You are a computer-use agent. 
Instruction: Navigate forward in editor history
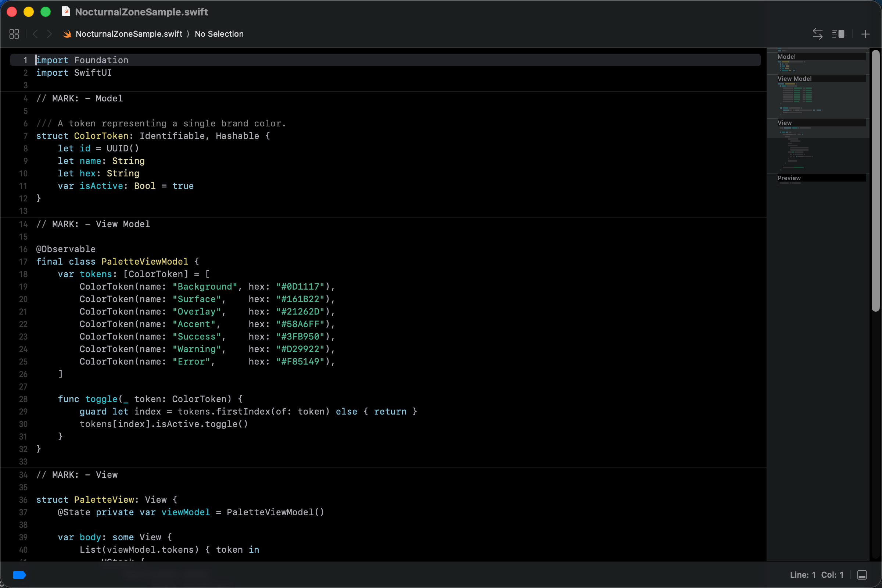pyautogui.click(x=49, y=34)
